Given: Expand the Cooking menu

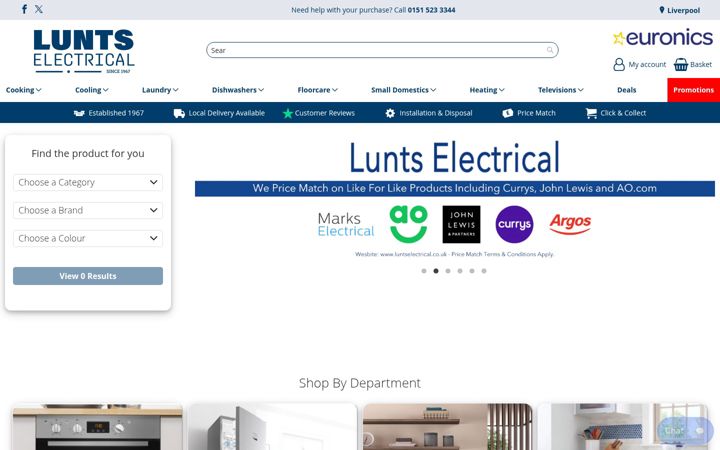Looking at the screenshot, I should (x=23, y=90).
